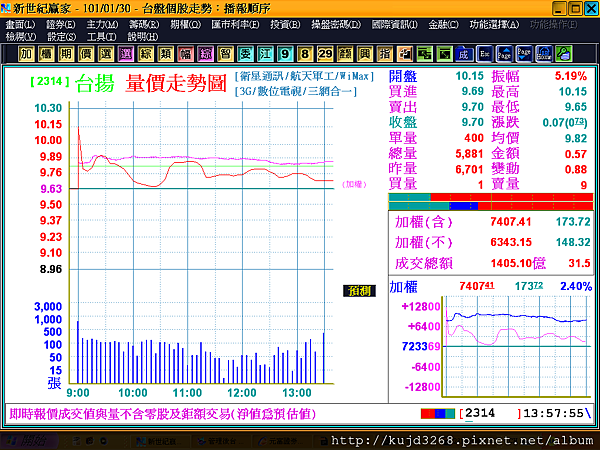Screen dimensions: 600x450
Task: Click the purple 綜 toolbar icon
Action: 205,54
